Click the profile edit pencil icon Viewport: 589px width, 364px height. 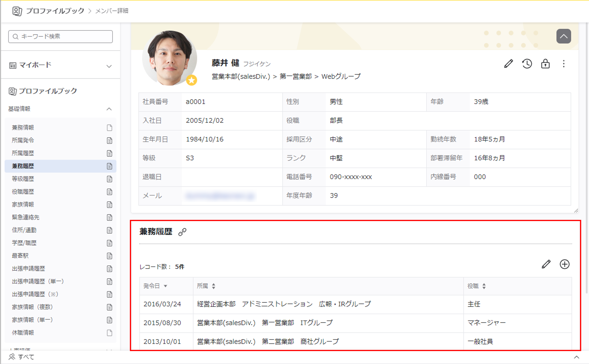click(x=508, y=64)
